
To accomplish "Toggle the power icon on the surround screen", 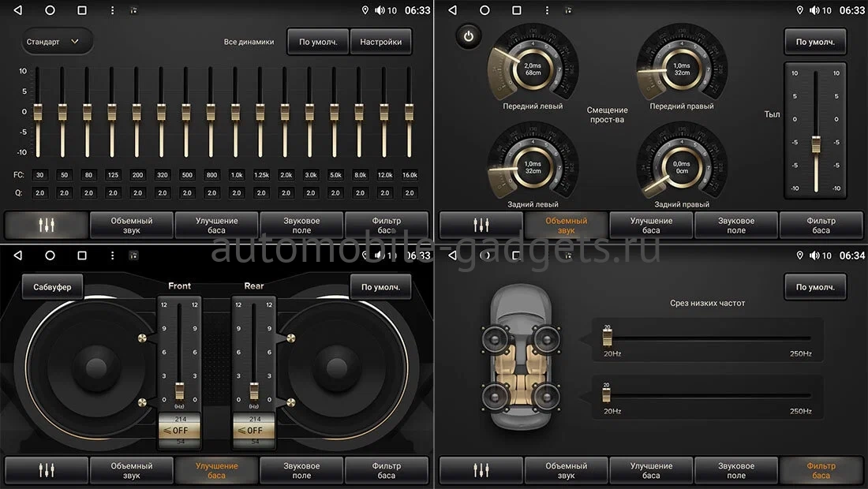I will [x=469, y=36].
